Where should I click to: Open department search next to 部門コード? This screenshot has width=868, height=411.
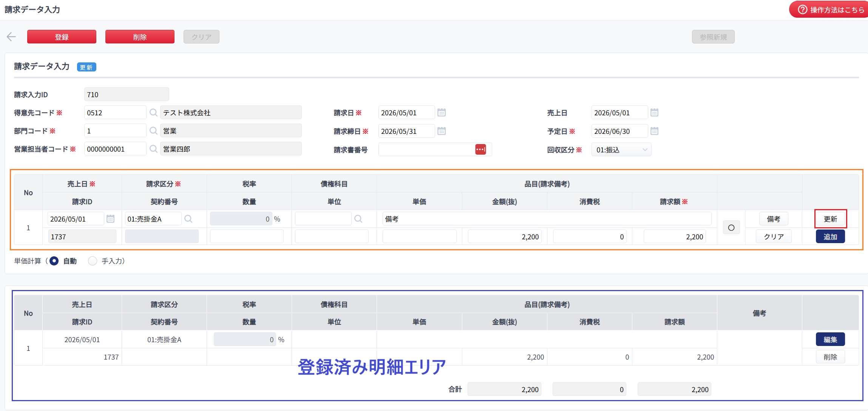153,131
